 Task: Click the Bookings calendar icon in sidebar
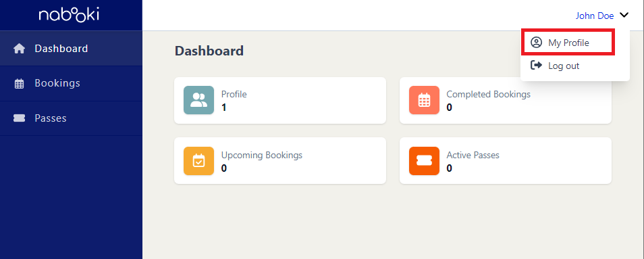click(x=20, y=84)
